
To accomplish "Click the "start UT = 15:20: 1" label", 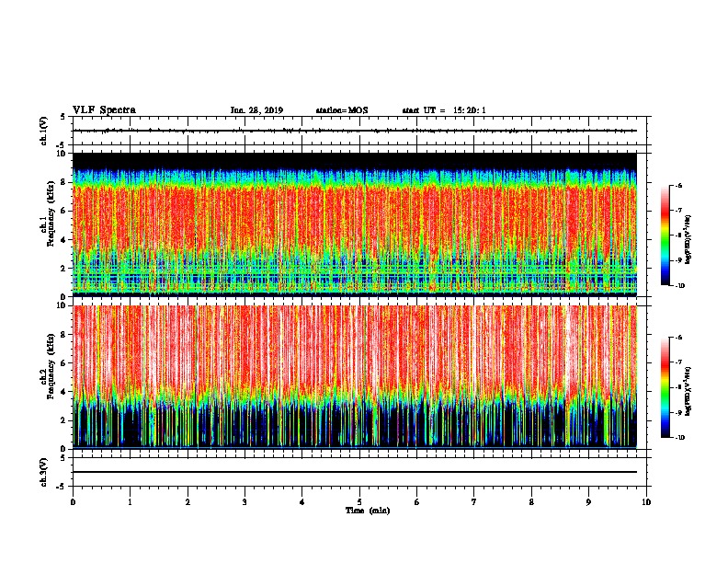I will click(444, 110).
